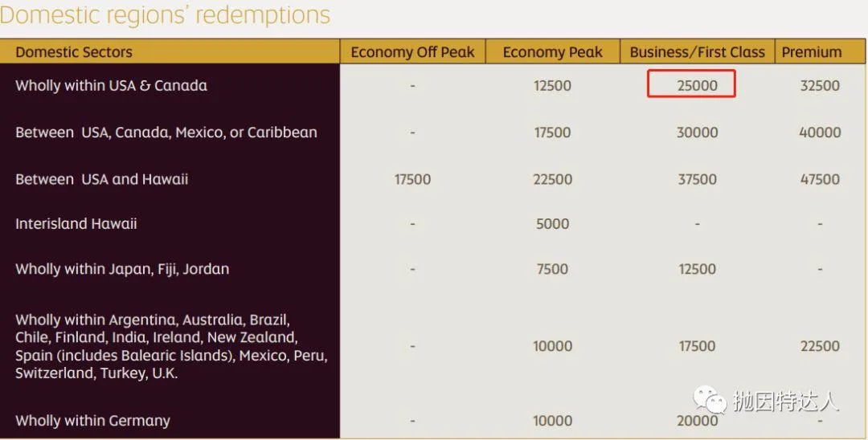Screen dimensions: 868x440
Task: Select the Domestic Sectors column header
Action: click(x=74, y=52)
